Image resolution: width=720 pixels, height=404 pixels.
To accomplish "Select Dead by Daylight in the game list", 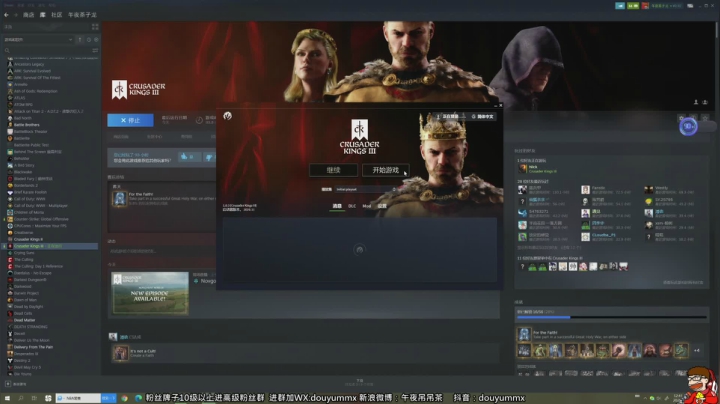I will 28,307.
